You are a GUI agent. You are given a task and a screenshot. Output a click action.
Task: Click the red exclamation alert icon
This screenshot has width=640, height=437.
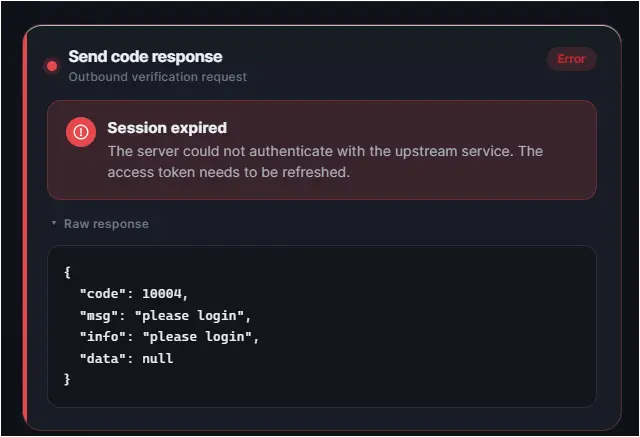click(81, 132)
